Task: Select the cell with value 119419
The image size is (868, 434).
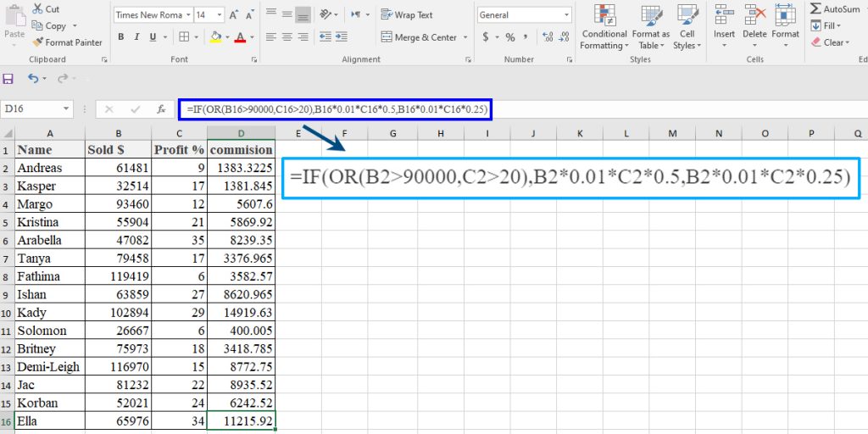Action: coord(118,276)
